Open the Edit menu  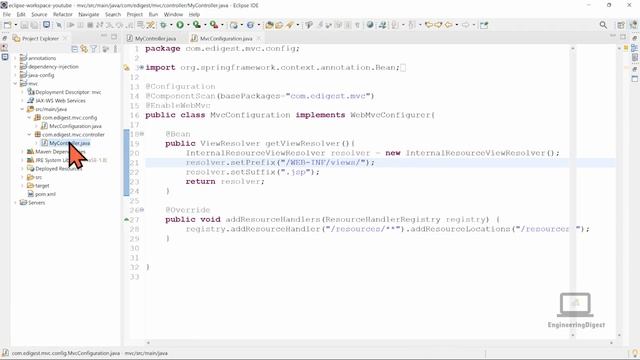click(x=21, y=14)
